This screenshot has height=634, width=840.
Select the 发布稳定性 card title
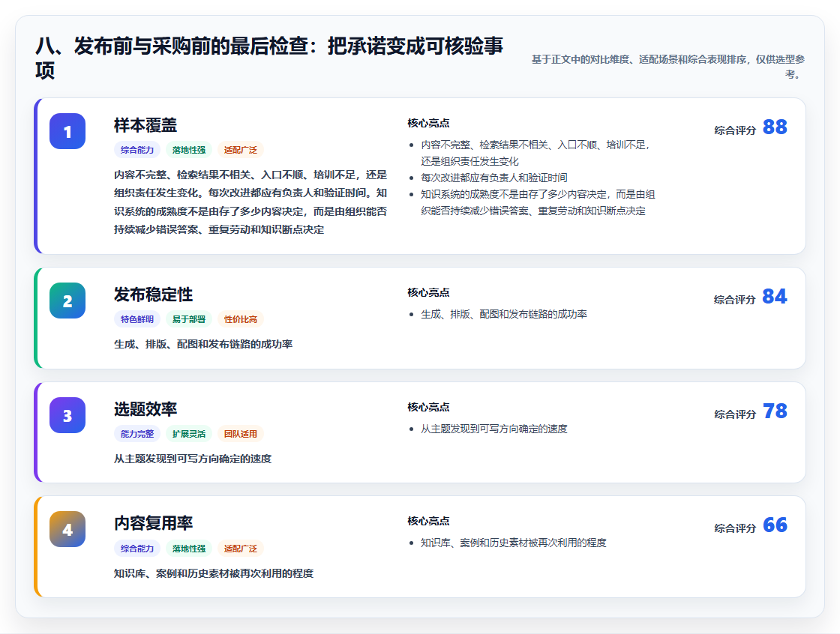tap(153, 295)
